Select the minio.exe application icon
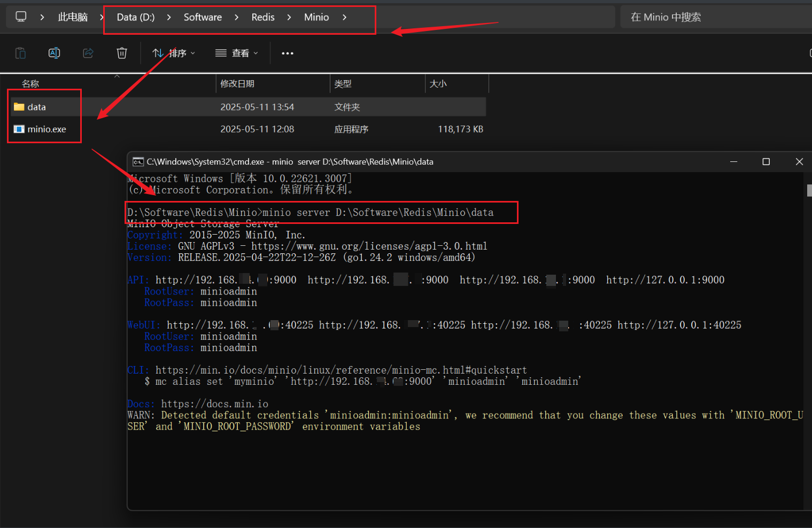Image resolution: width=812 pixels, height=528 pixels. (19, 129)
